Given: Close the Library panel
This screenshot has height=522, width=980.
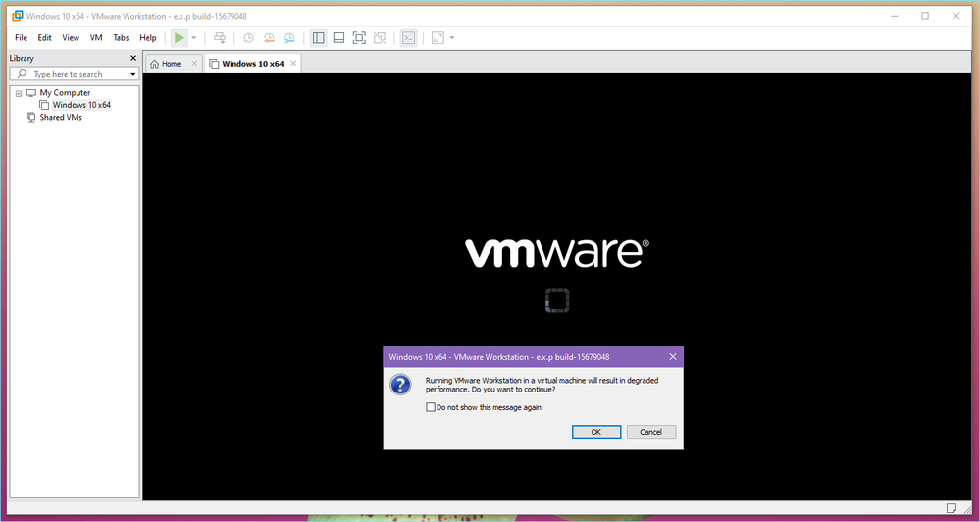Looking at the screenshot, I should click(133, 58).
